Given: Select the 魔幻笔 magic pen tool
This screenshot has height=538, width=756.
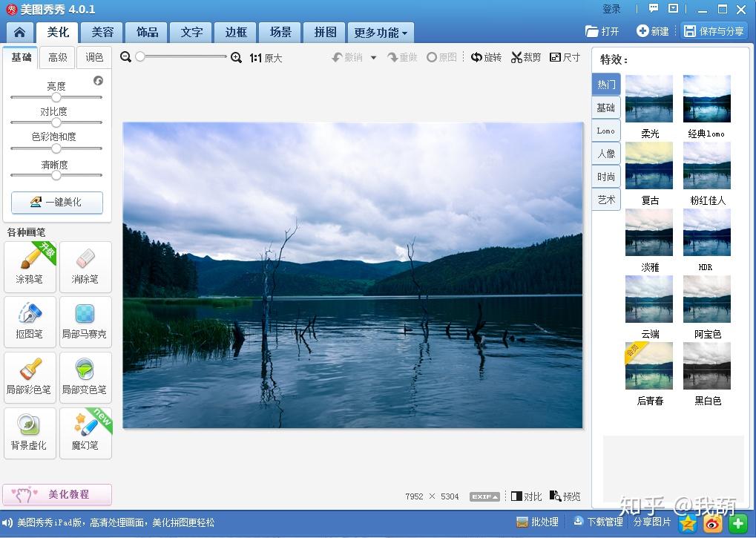Looking at the screenshot, I should coord(85,433).
